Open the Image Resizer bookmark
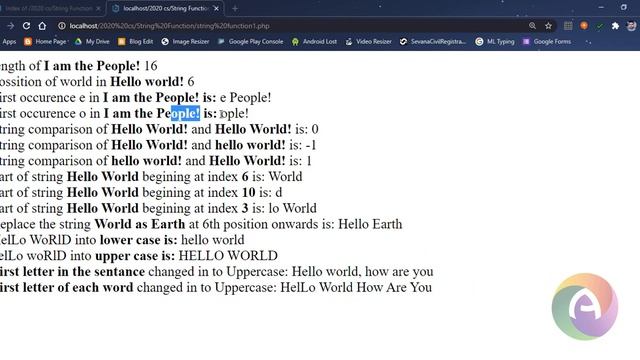The width and height of the screenshot is (640, 360). 185,42
